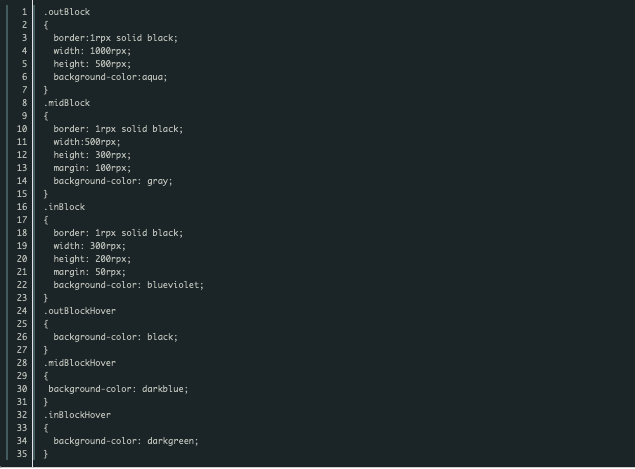Screen dimensions: 635x469
Task: Click the .outBlockHover selector text
Action: (79, 310)
